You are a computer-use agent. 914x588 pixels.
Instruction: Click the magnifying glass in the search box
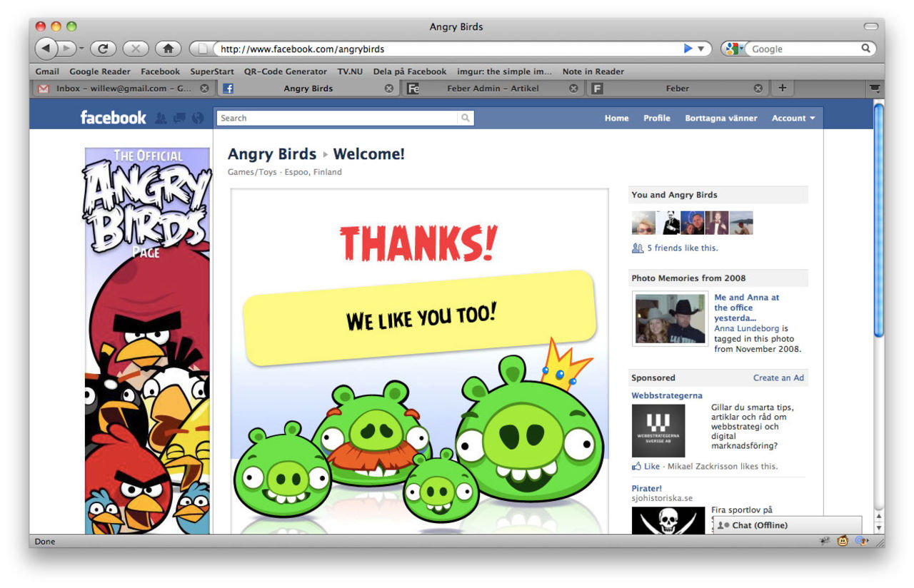465,118
